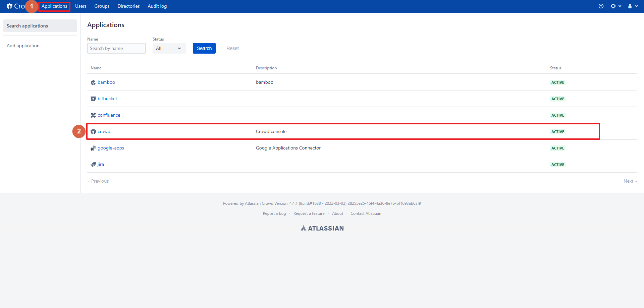Image resolution: width=644 pixels, height=308 pixels.
Task: Click the Crowd shield logo icon
Action: tap(9, 6)
